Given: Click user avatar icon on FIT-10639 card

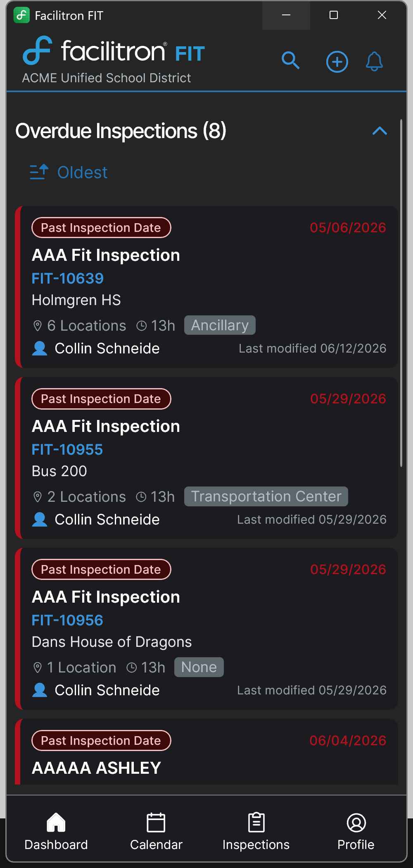Looking at the screenshot, I should click(x=40, y=348).
